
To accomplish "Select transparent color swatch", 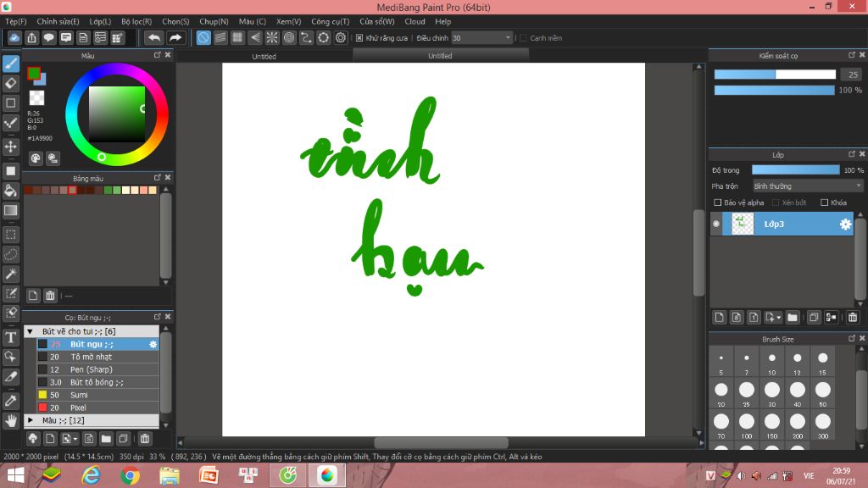I will click(36, 98).
